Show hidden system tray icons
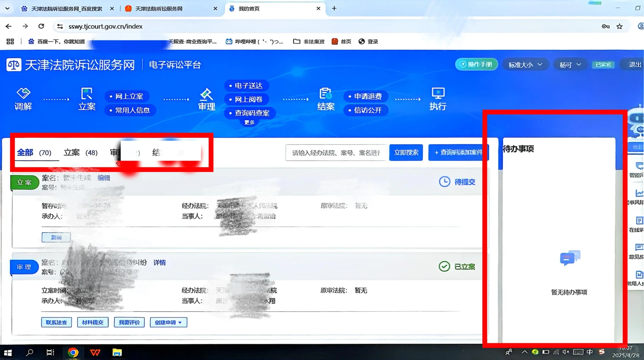644x360 pixels. 524,352
